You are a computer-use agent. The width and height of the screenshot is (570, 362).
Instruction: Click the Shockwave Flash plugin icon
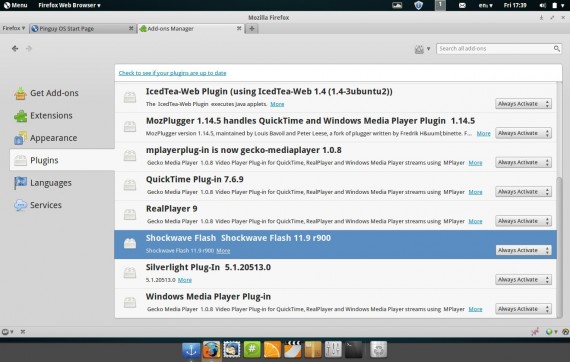pyautogui.click(x=130, y=244)
